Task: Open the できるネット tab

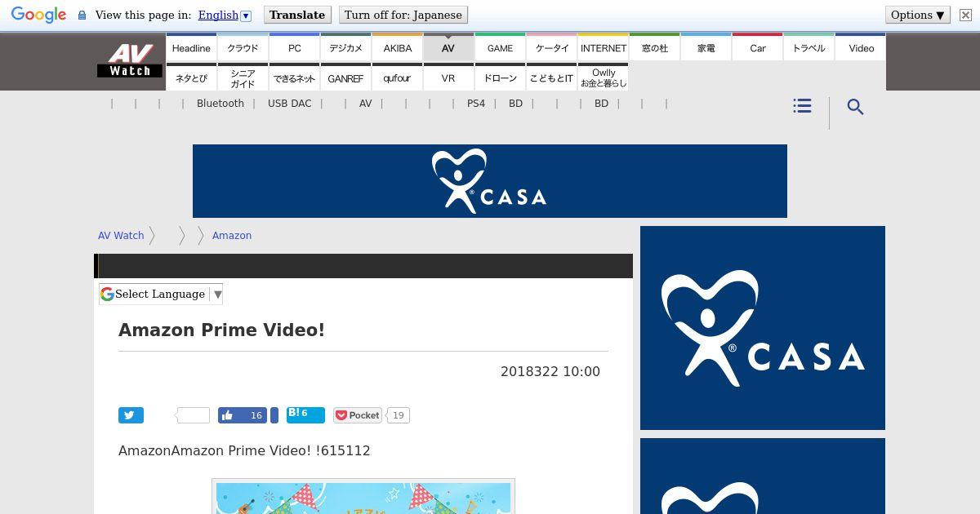Action: point(295,78)
